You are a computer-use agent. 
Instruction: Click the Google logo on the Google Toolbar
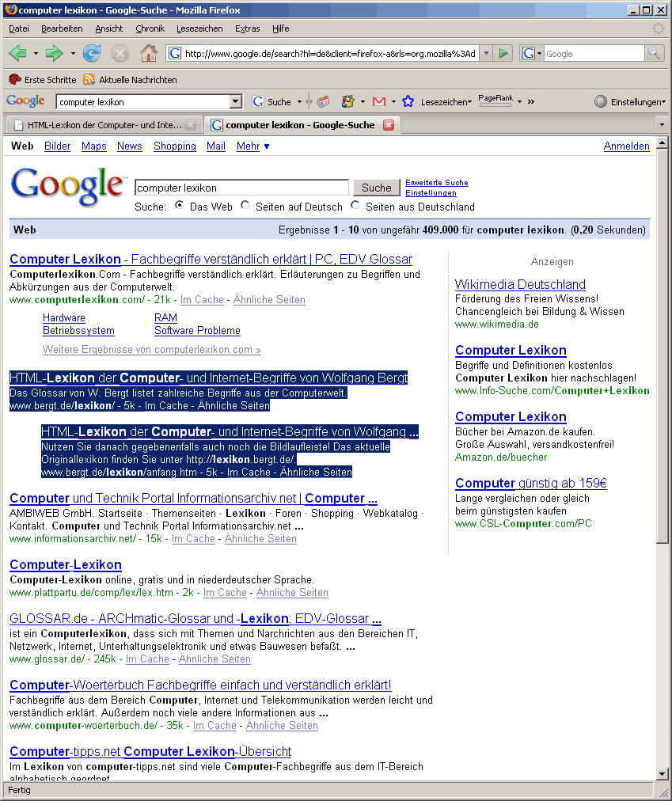click(25, 101)
